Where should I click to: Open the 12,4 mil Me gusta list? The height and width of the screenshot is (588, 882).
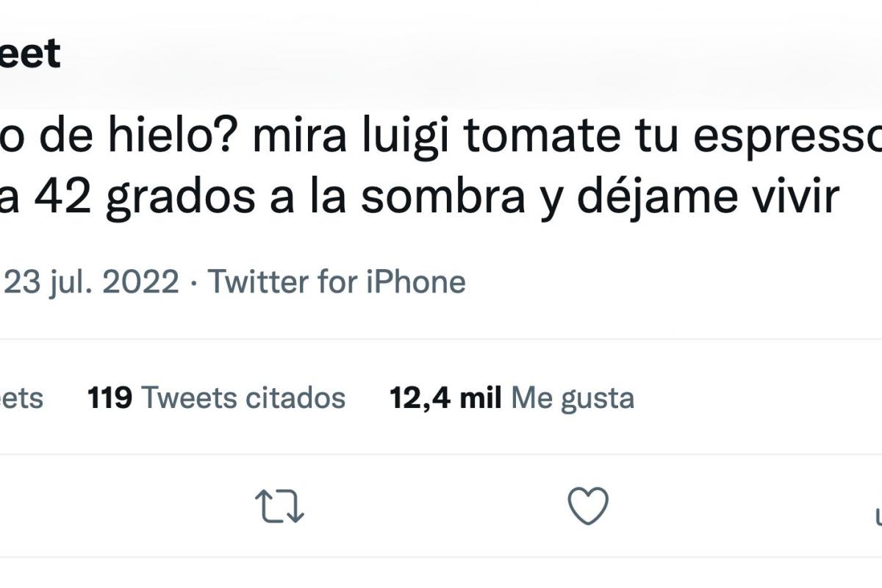click(512, 398)
